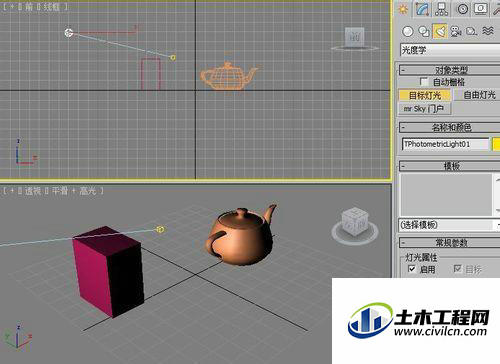Collapse the 模板 rollout

pos(449,166)
